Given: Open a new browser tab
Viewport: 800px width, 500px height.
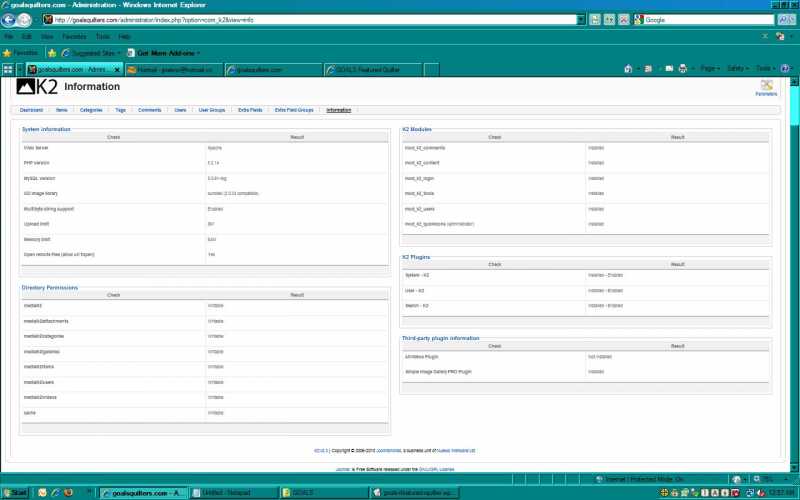Looking at the screenshot, I should pyautogui.click(x=432, y=70).
